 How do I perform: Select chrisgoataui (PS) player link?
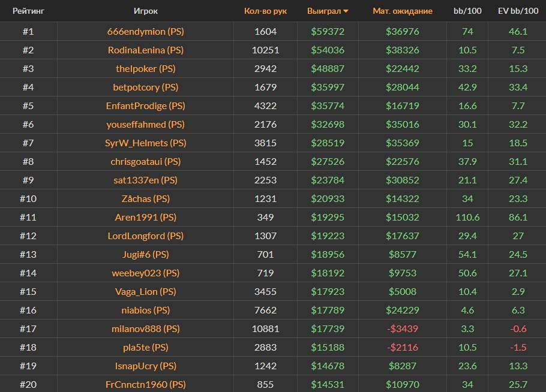(145, 161)
